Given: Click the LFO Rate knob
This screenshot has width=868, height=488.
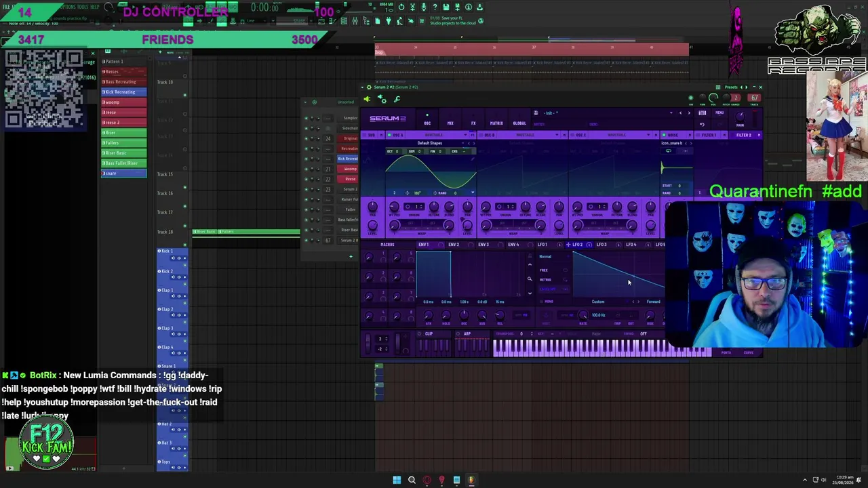Looking at the screenshot, I should (x=583, y=315).
